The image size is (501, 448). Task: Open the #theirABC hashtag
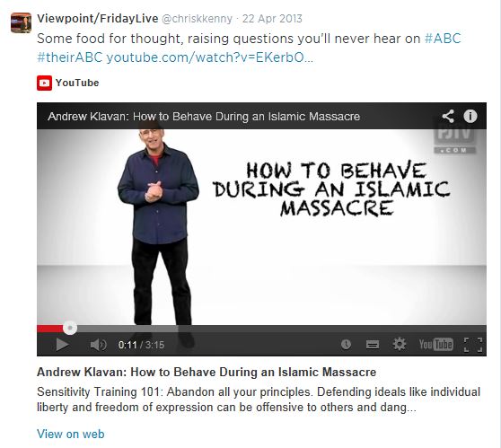tap(70, 57)
